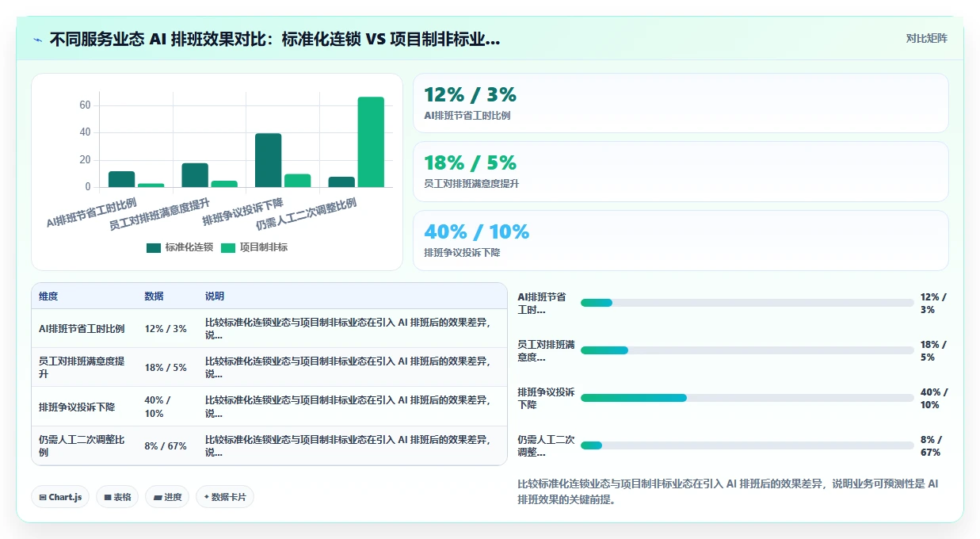Open the 18% / 5% stat card
The height and width of the screenshot is (539, 980).
click(681, 171)
